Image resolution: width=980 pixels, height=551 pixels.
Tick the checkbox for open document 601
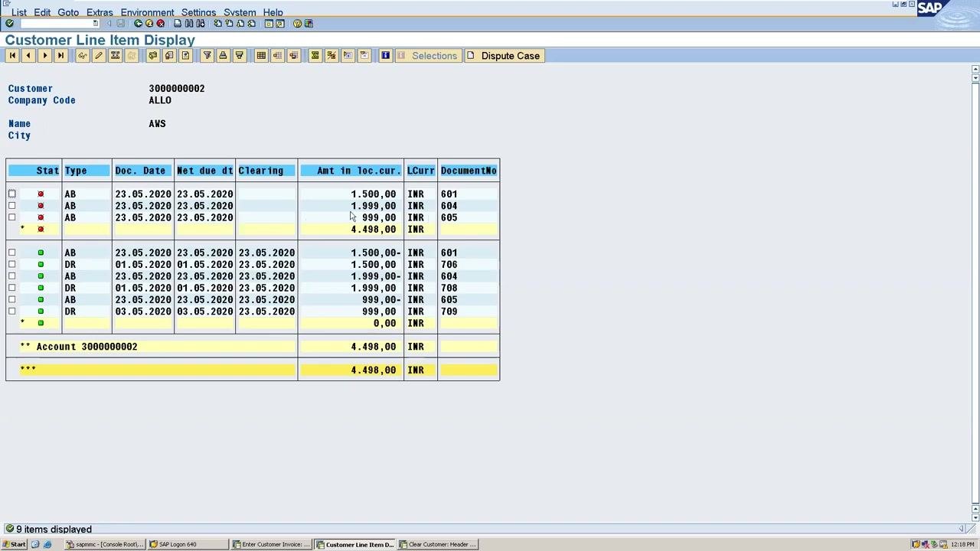(x=12, y=194)
